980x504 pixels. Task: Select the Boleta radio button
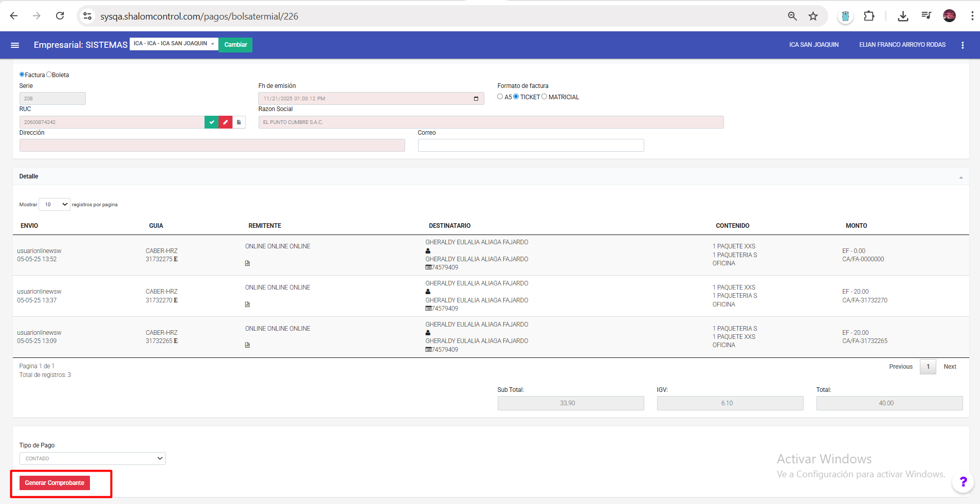tap(49, 75)
